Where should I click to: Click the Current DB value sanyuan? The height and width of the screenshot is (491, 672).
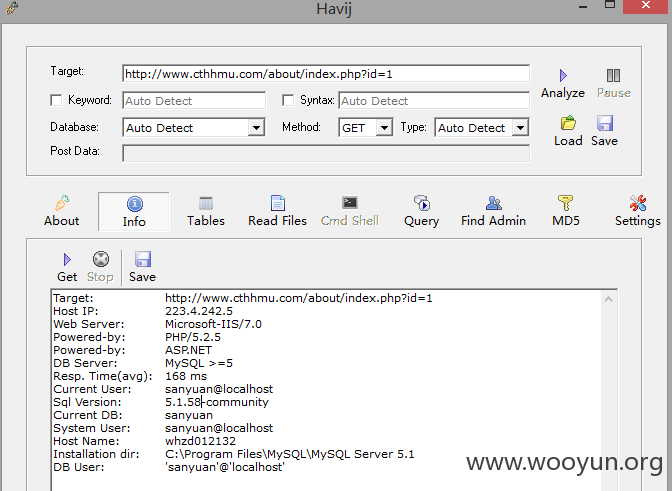[189, 415]
